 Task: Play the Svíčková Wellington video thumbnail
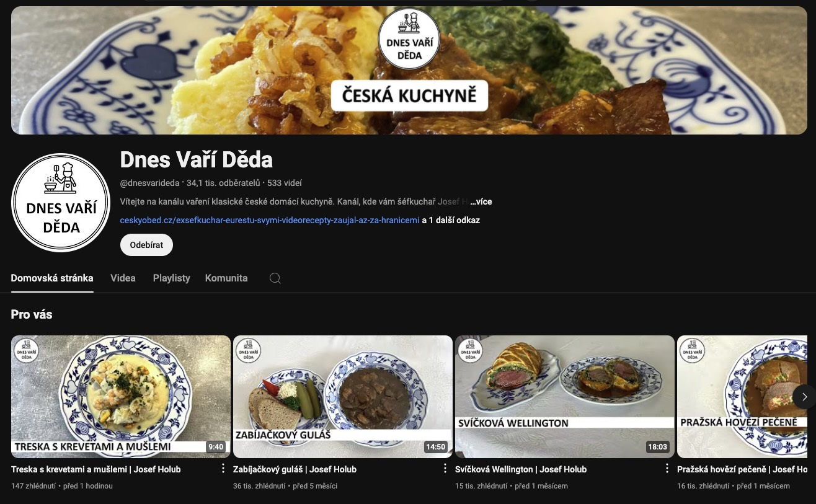[x=565, y=397]
